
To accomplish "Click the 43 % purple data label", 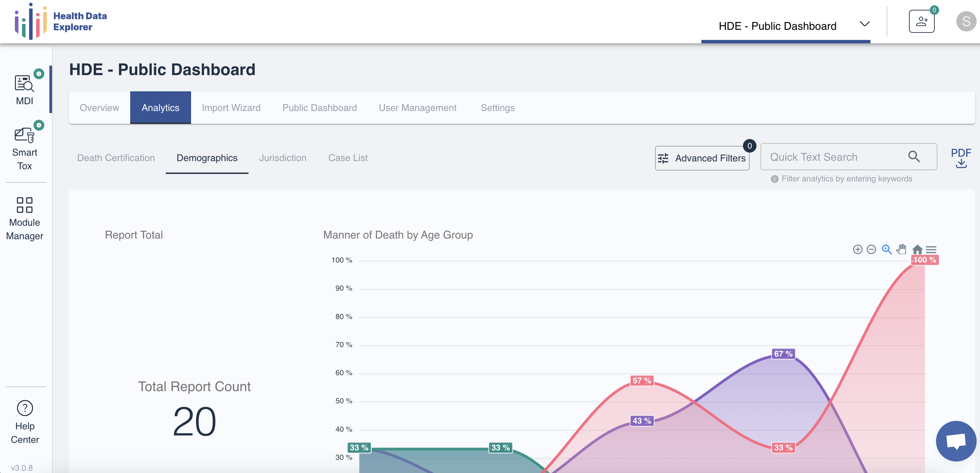I will (642, 421).
